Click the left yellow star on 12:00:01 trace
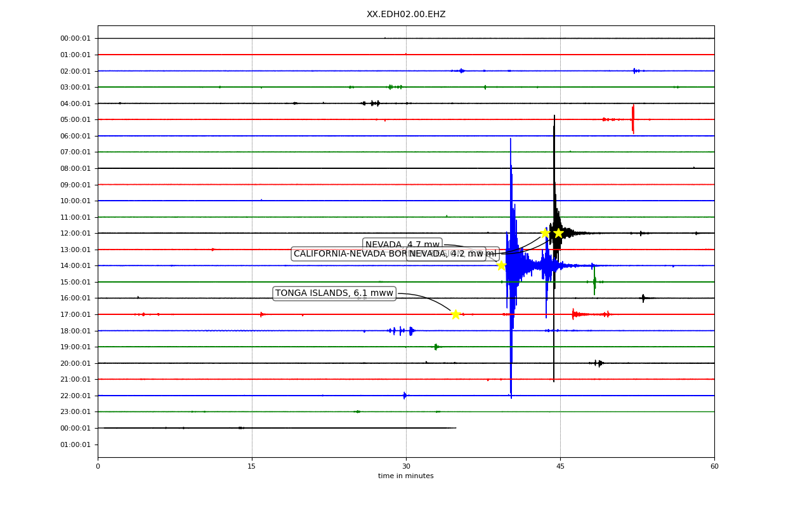 tap(545, 233)
